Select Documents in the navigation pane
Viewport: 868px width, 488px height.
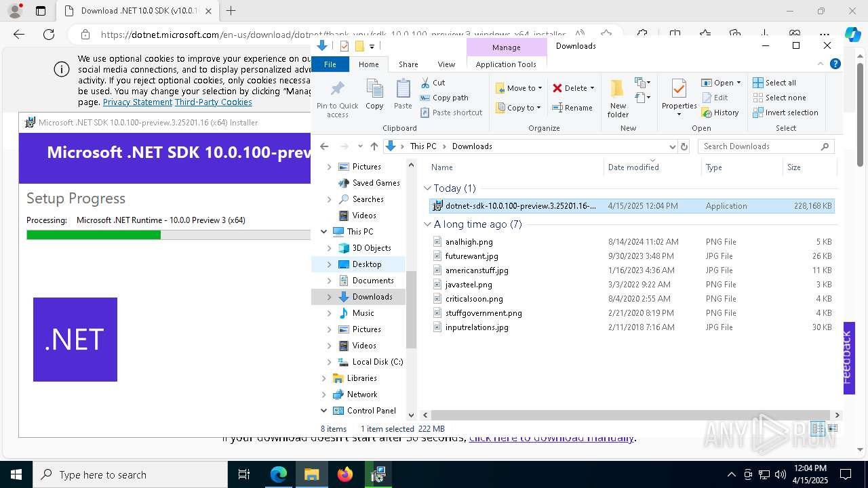coord(373,281)
